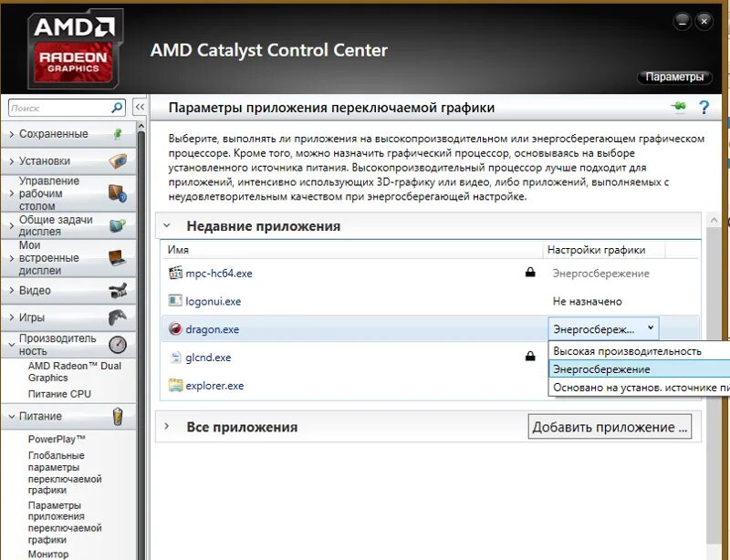Select the logonui.exe row
The image size is (730, 560).
point(430,301)
